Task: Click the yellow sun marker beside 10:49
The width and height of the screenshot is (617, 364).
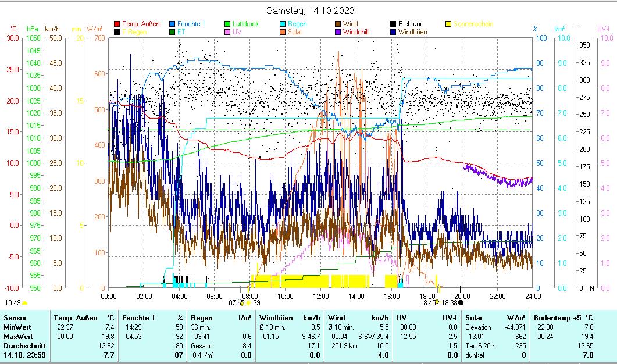Action: pos(24,303)
